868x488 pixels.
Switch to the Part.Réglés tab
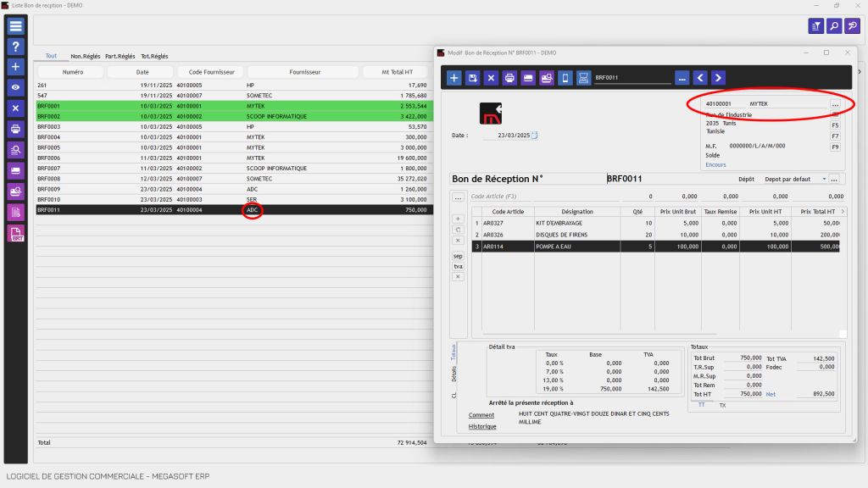click(120, 57)
